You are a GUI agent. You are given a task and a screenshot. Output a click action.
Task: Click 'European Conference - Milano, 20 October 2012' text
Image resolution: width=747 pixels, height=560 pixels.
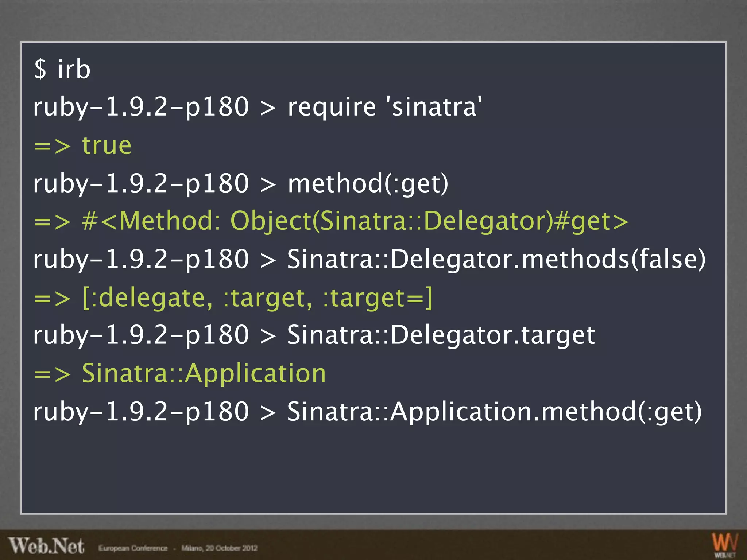pos(178,548)
